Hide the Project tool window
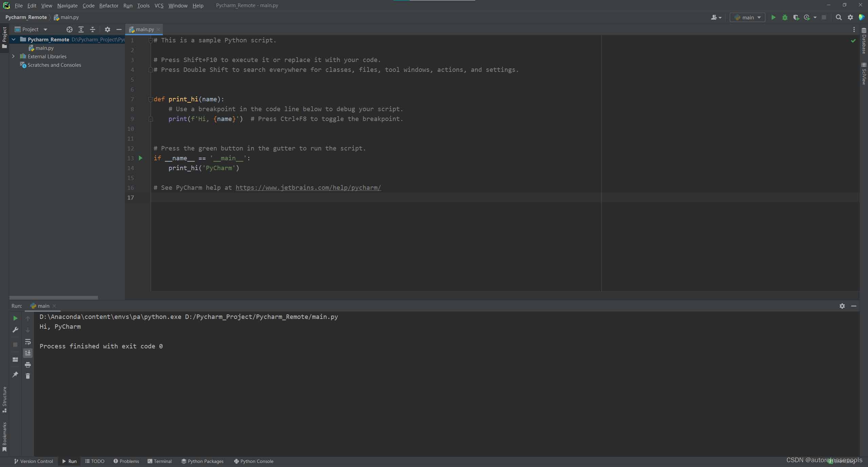868x467 pixels. click(x=119, y=29)
